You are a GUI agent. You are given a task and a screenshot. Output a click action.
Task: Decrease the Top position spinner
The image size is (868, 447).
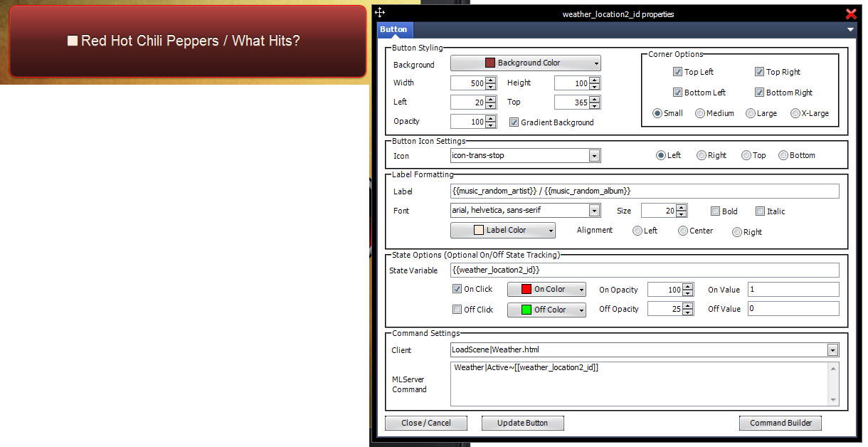pos(595,106)
